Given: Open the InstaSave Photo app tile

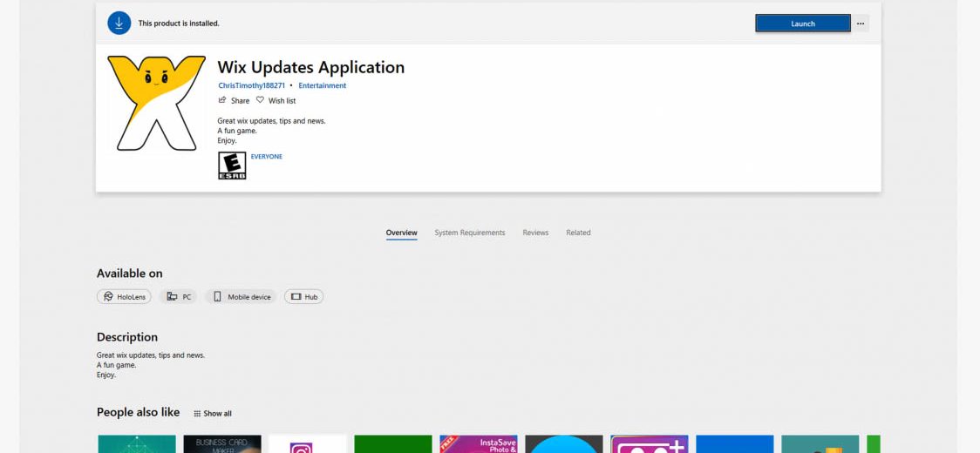Looking at the screenshot, I should 478,444.
